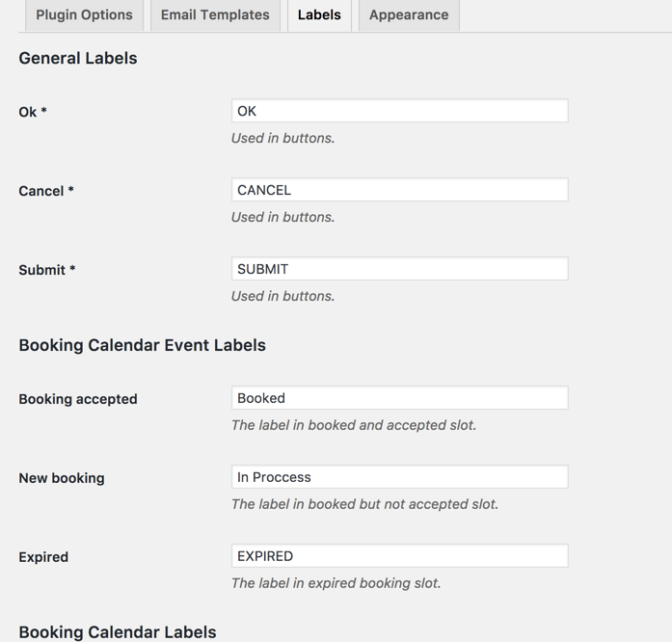This screenshot has height=642, width=672.
Task: Click the Booking Calendar Labels heading
Action: coord(118,632)
